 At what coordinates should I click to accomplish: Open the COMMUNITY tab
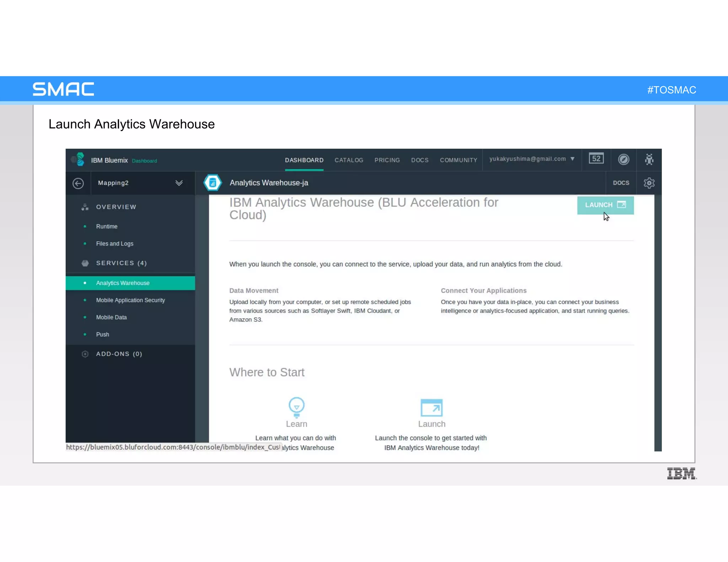click(459, 160)
